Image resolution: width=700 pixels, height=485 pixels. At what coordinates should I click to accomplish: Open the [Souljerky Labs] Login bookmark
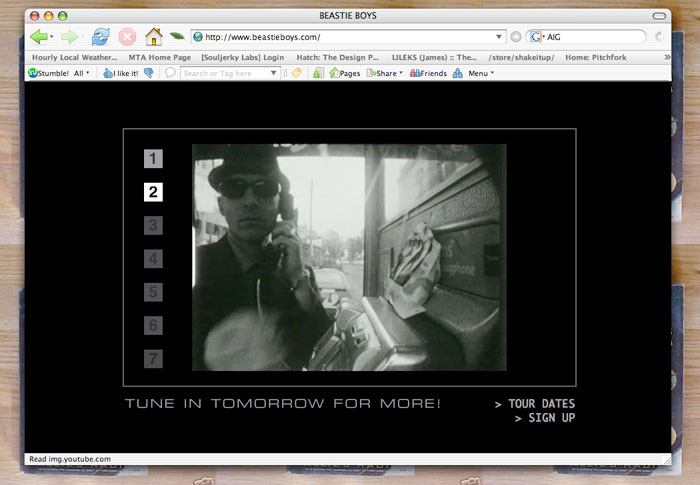[242, 57]
